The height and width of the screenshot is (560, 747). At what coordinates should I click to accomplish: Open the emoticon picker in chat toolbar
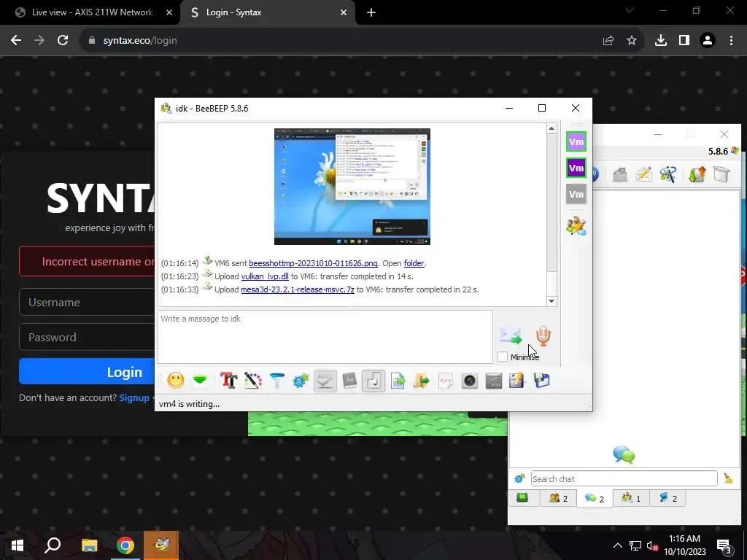click(x=175, y=381)
